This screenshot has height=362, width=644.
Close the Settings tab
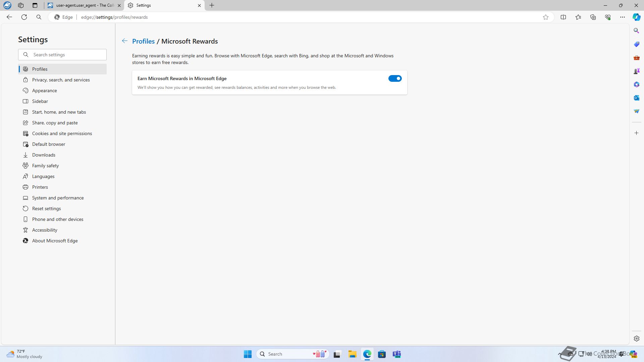[199, 5]
